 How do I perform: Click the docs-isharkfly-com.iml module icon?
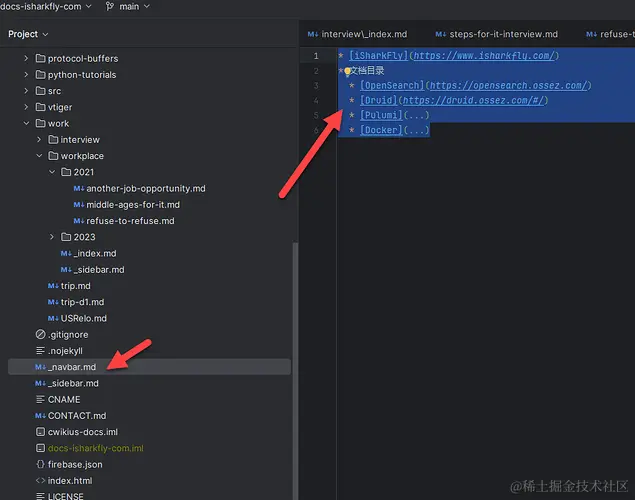pyautogui.click(x=40, y=448)
